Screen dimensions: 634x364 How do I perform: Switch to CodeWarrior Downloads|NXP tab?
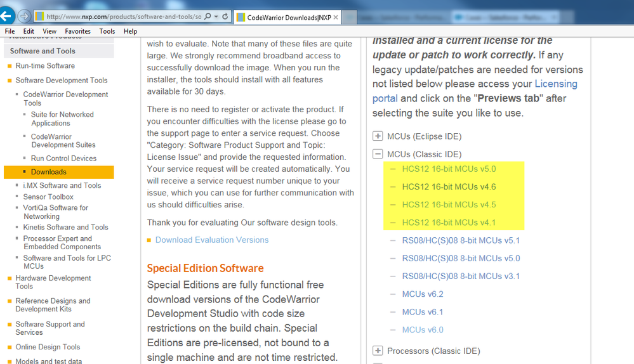coord(289,17)
